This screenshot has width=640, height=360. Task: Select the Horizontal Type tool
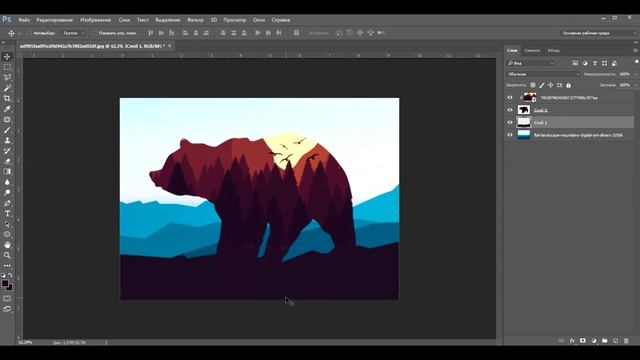[x=7, y=213]
